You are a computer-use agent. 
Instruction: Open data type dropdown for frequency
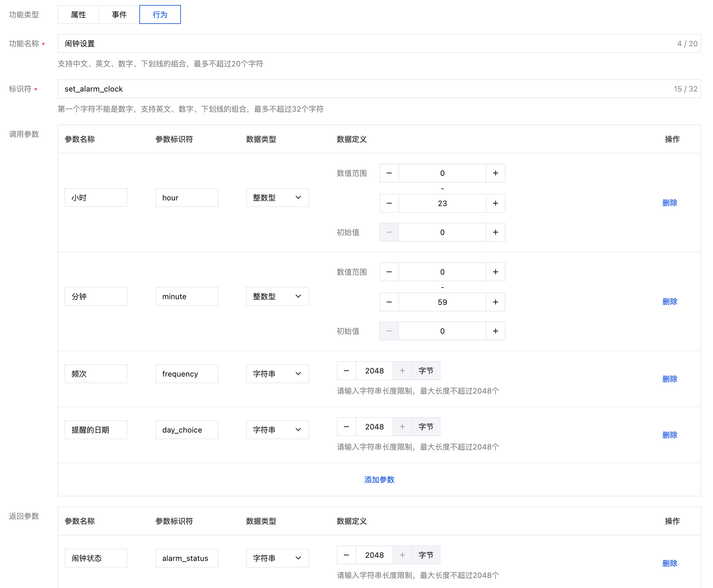pos(277,374)
